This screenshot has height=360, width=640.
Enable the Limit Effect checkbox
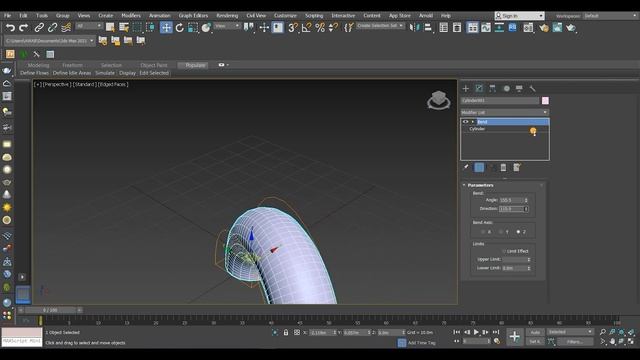pyautogui.click(x=504, y=251)
